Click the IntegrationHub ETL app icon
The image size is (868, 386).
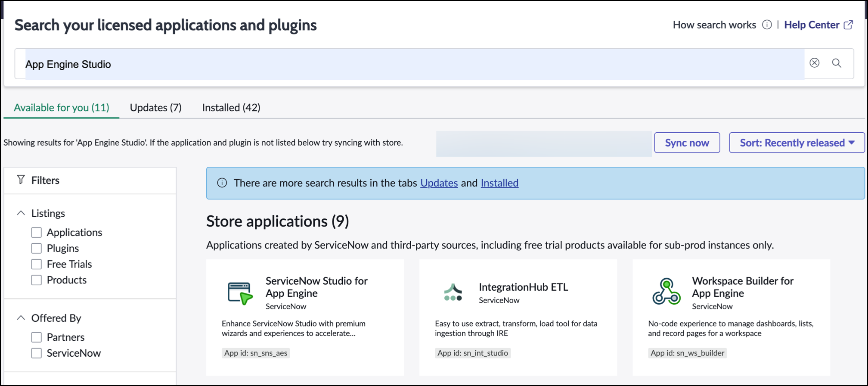[453, 293]
